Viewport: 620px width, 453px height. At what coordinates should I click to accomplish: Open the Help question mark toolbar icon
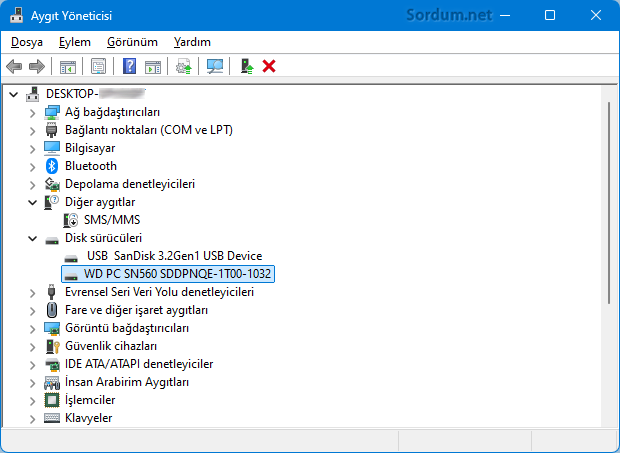pyautogui.click(x=129, y=66)
